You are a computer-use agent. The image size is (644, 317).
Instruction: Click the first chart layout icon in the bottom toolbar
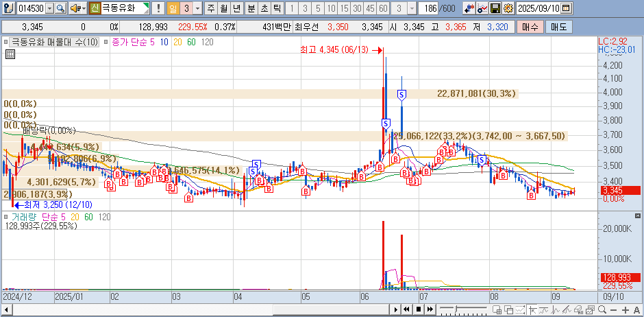[497, 309]
